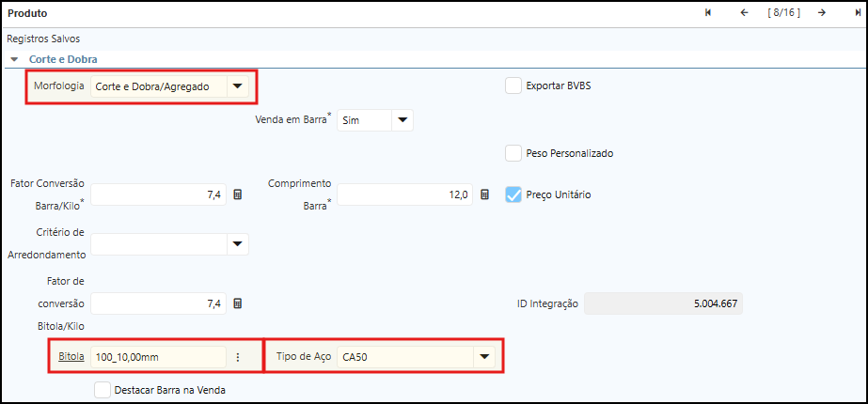Go to first record navigation arrow
868x404 pixels.
coord(708,13)
